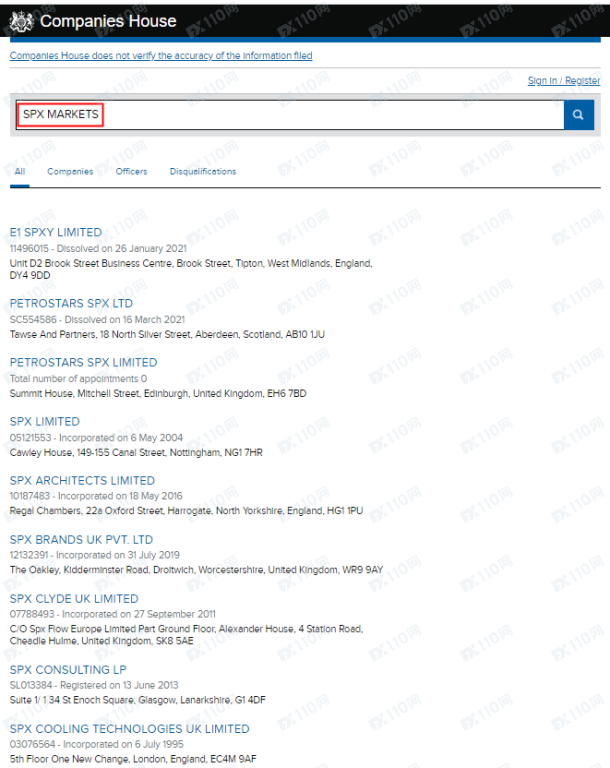
Task: Click the Tawse And Partners Aberdeen address
Action: coord(167,335)
